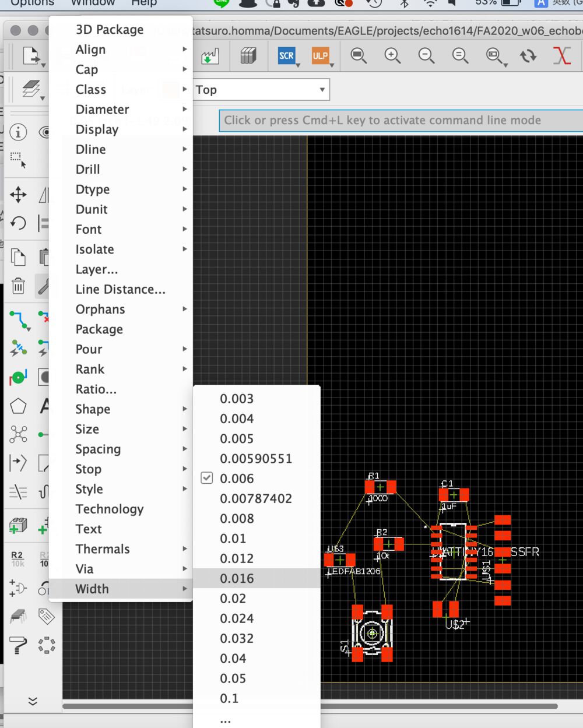Screen dimensions: 583x728
Task: Select the Info tool icon
Action: point(18,132)
